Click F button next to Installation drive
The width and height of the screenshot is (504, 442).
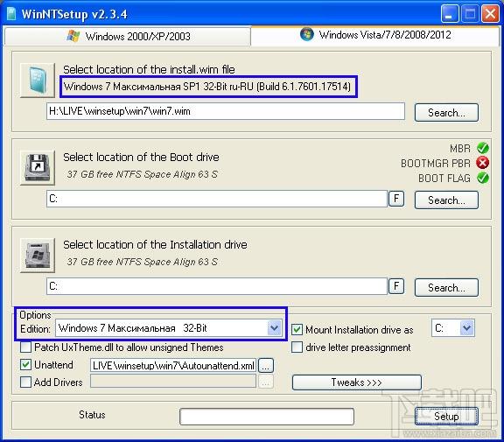[396, 286]
